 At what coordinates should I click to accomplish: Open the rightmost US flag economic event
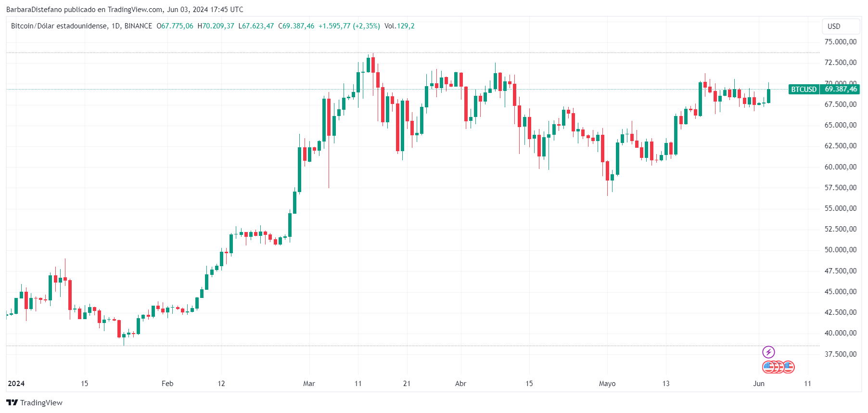788,367
